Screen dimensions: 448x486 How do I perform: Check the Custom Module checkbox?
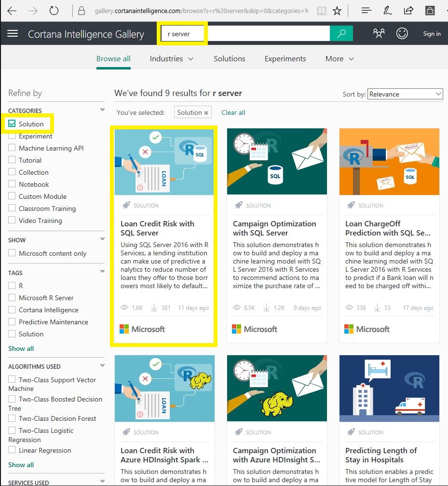tap(12, 196)
